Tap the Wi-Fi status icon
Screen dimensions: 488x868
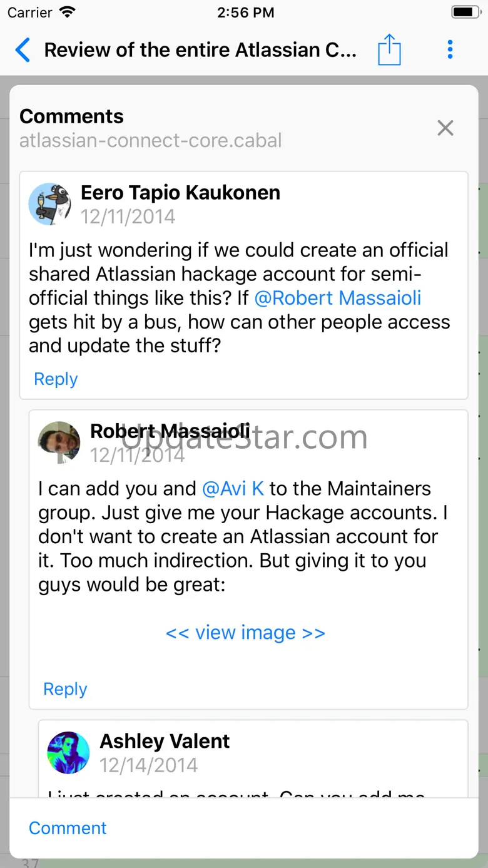tap(67, 12)
